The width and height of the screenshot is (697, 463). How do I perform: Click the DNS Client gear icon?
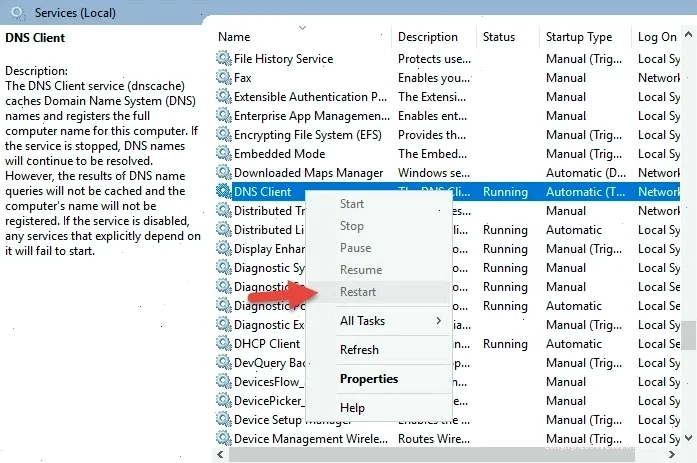click(224, 192)
